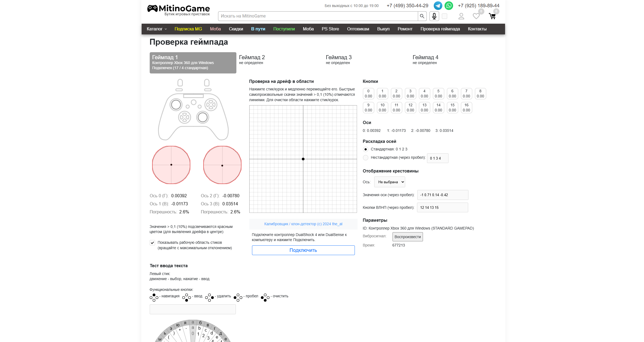This screenshot has height=342, width=644.
Task: Click the 'Время' value 677213
Action: 398,245
